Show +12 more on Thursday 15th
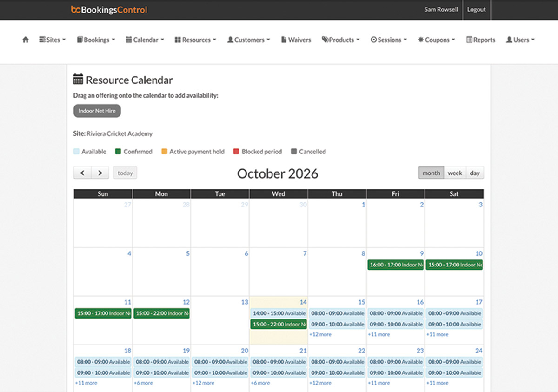 pyautogui.click(x=320, y=334)
